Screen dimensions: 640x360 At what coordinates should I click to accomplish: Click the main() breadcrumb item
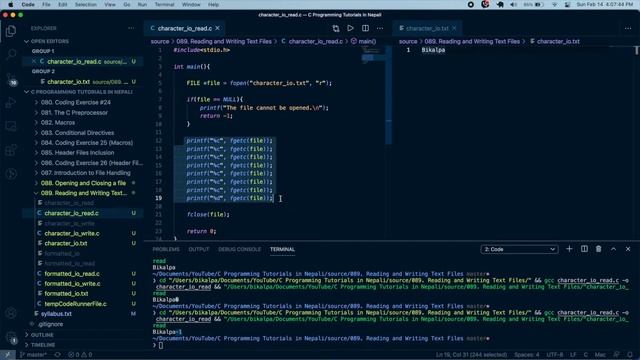(x=363, y=41)
